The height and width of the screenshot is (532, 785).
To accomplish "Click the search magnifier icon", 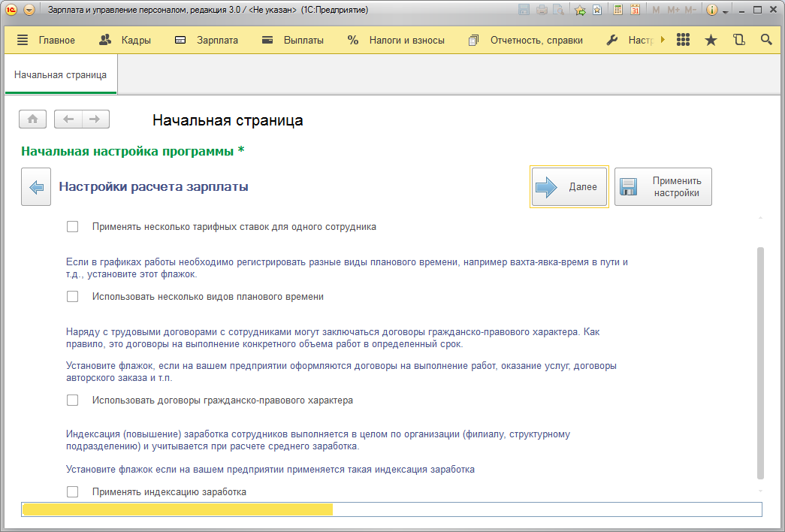I will tap(766, 40).
